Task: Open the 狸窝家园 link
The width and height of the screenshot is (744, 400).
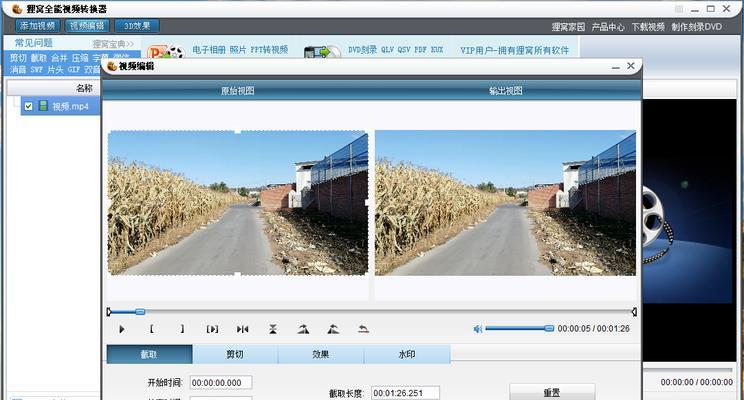Action: (568, 27)
